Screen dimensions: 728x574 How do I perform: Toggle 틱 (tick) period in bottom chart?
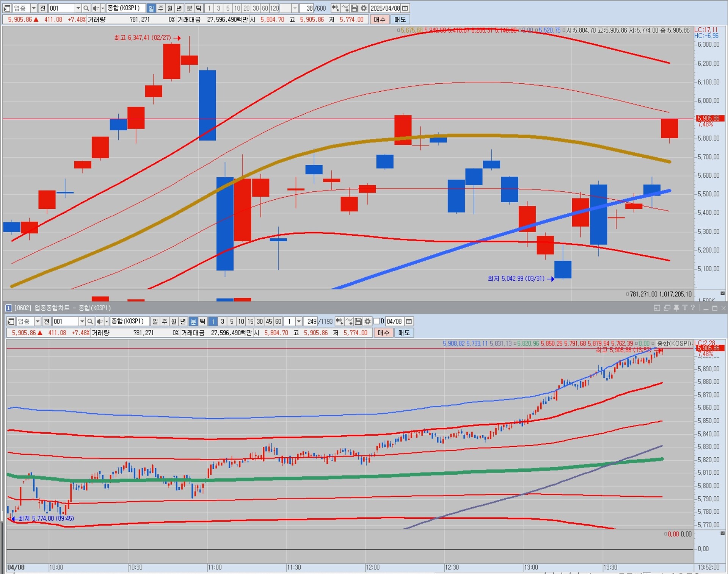click(202, 321)
